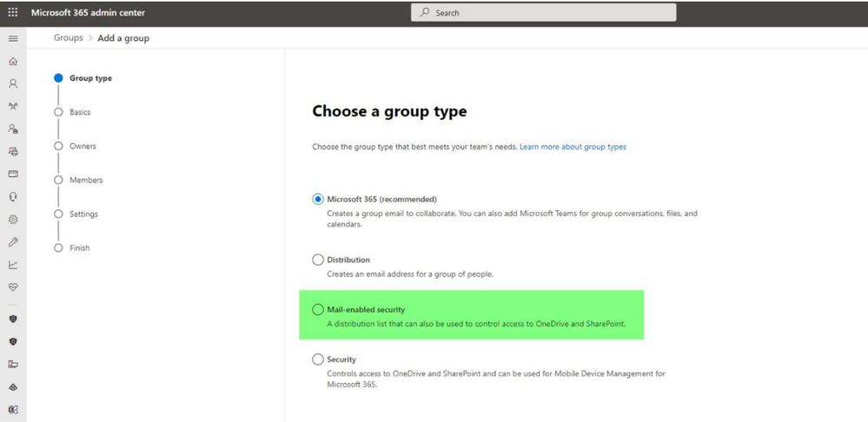Click 'Controls access to OneDrive and SharePoint' description

496,379
